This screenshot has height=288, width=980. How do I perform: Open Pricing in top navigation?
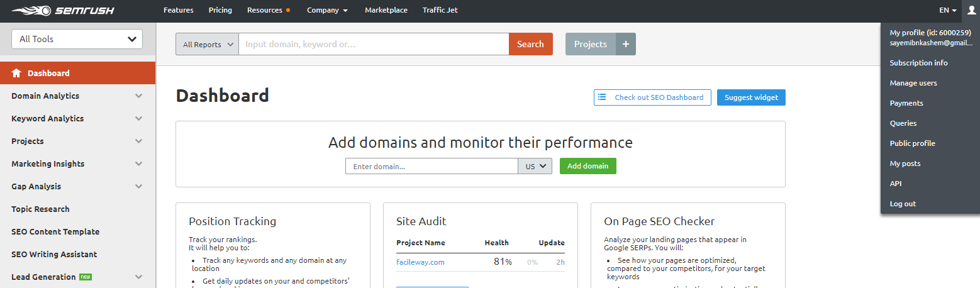click(x=220, y=10)
